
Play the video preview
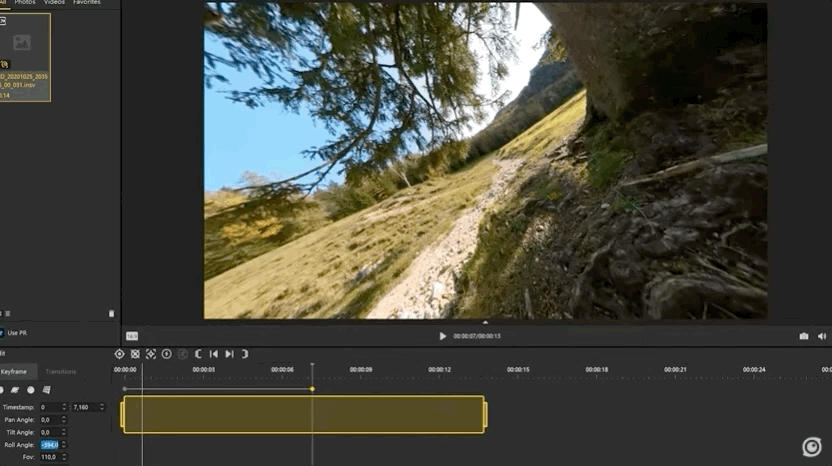443,336
